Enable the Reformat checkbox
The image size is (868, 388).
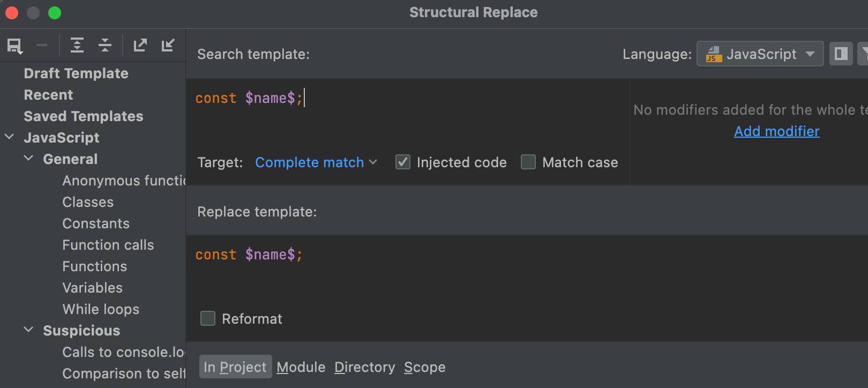tap(208, 318)
